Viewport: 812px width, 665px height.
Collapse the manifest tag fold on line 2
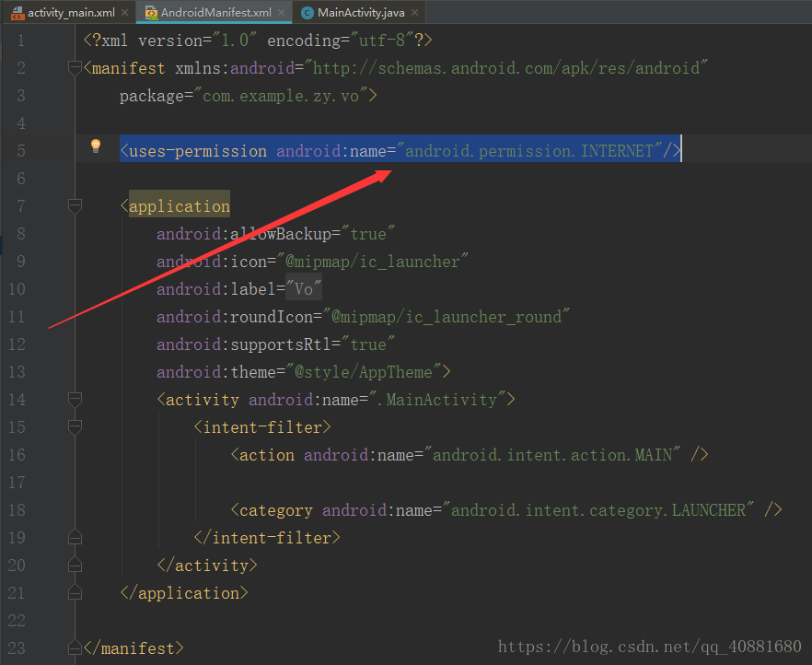tap(75, 68)
